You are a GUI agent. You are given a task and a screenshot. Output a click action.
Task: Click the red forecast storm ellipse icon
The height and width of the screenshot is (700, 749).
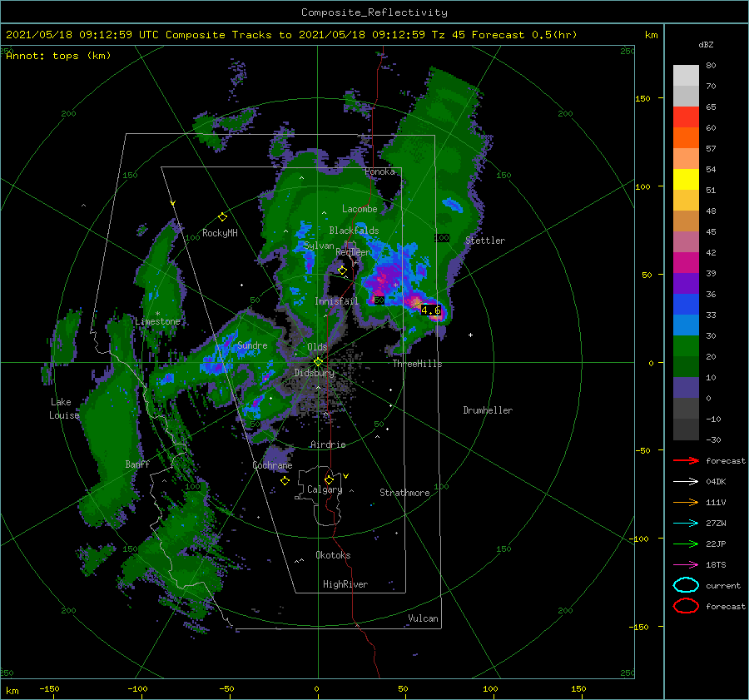686,606
